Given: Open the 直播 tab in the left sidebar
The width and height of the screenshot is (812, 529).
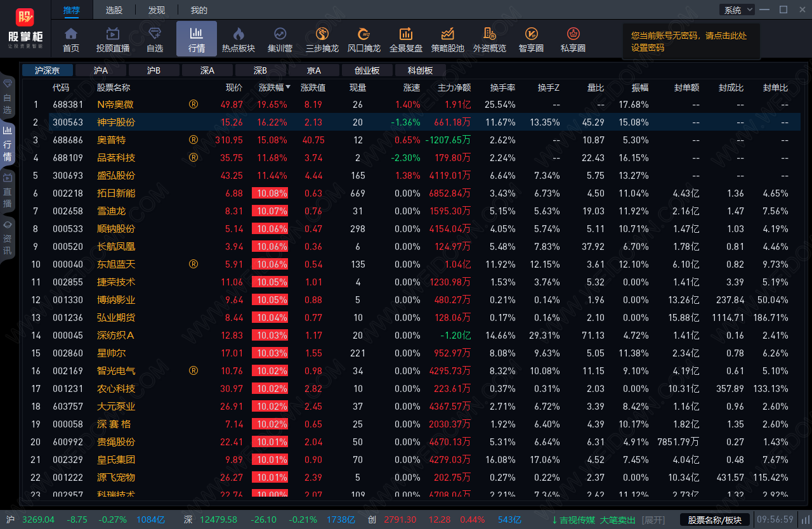Looking at the screenshot, I should 7,190.
